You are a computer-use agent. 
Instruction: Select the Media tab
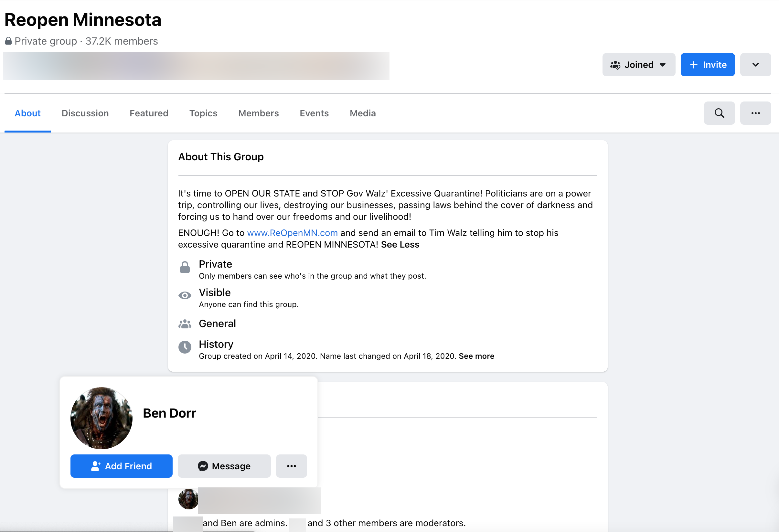tap(362, 113)
